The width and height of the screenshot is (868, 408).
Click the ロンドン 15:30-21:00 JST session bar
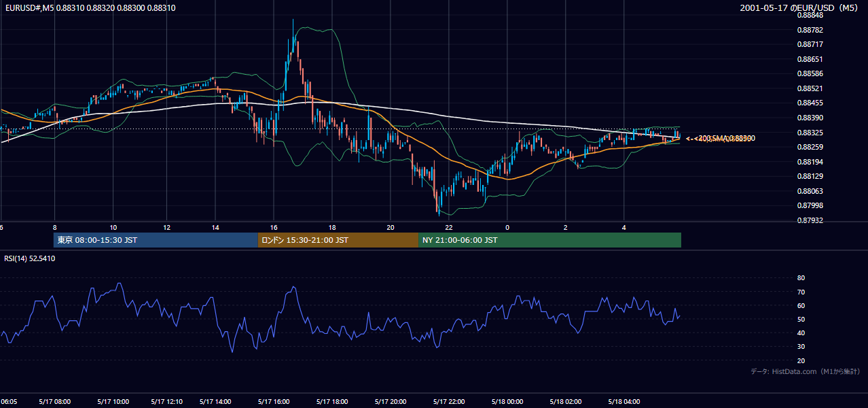tap(338, 240)
